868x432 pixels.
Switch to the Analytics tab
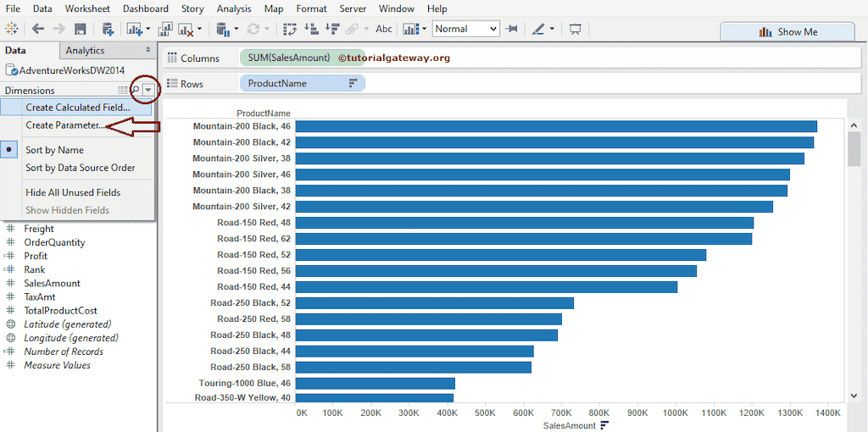coord(85,51)
